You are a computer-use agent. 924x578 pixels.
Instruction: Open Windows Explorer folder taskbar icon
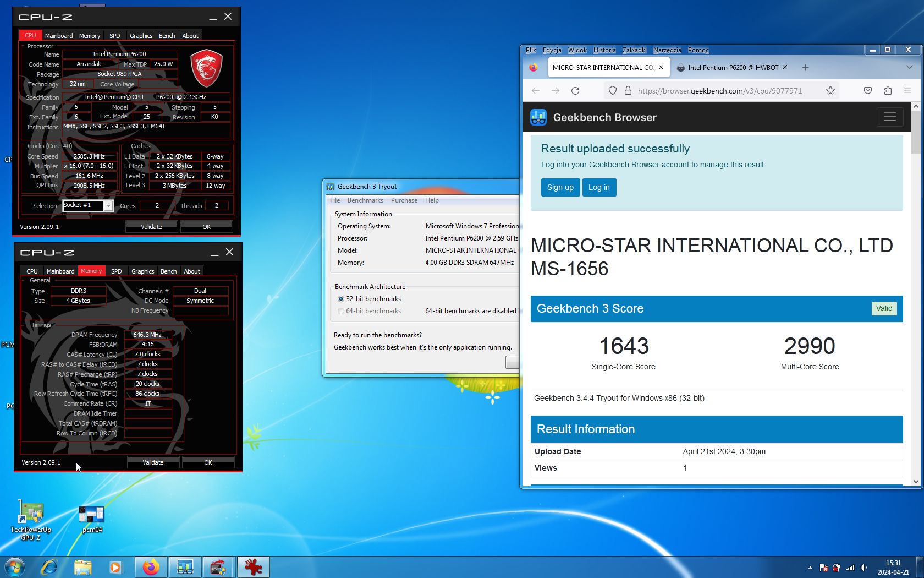point(82,567)
